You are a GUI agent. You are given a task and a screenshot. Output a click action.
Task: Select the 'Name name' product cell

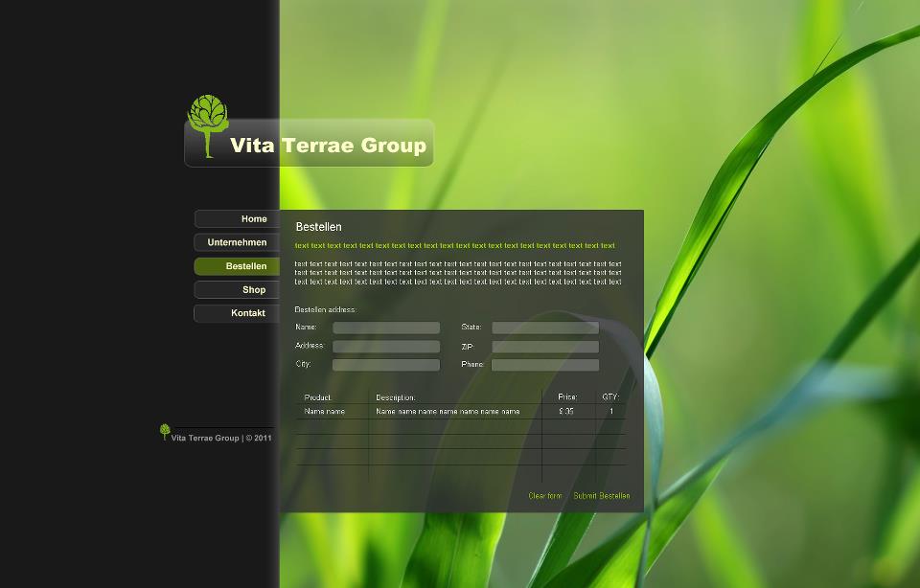[325, 411]
